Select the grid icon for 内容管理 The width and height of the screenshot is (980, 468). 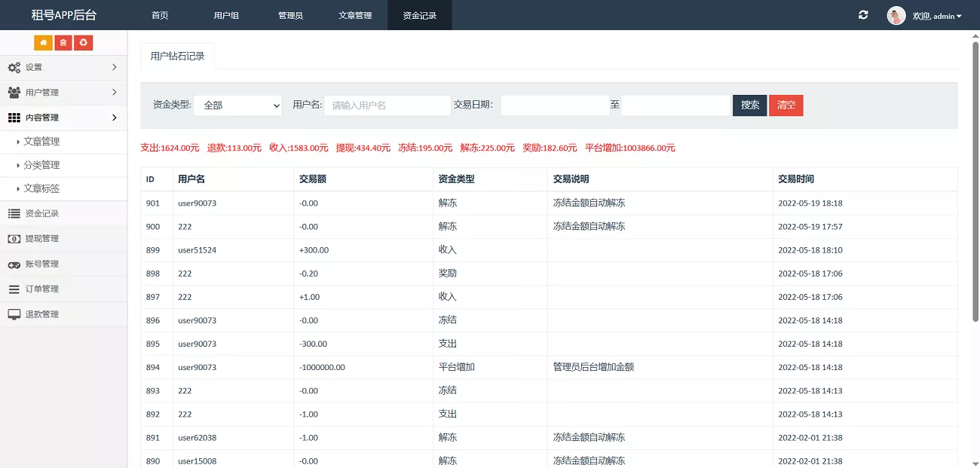[x=13, y=118]
